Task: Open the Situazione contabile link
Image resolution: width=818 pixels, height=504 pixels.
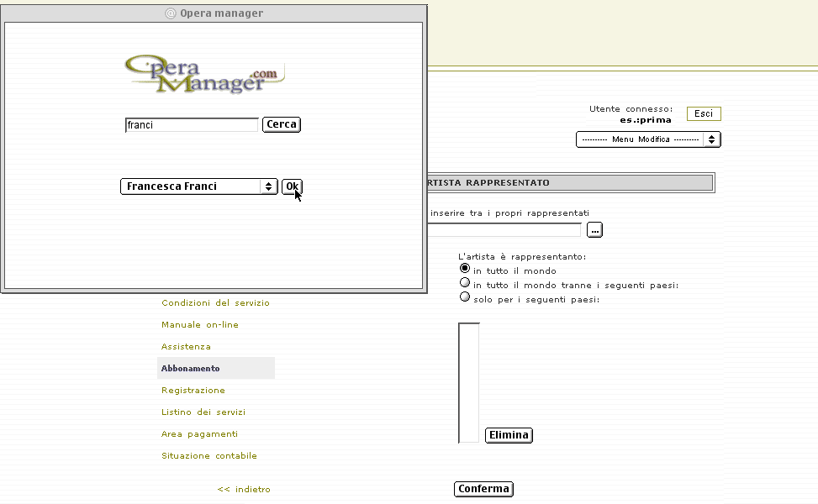Action: pos(208,456)
